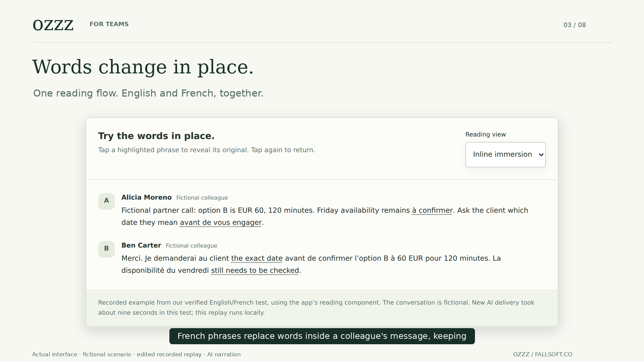Click the name Alicia Moreno

pos(147,197)
